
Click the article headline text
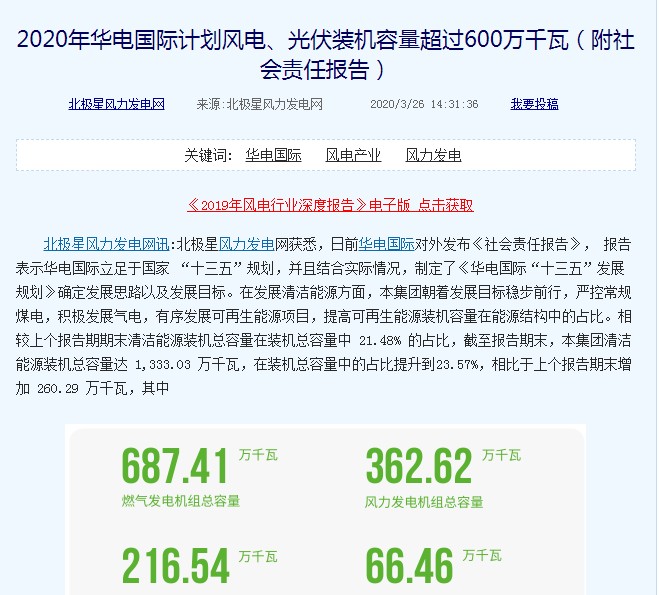(x=326, y=55)
